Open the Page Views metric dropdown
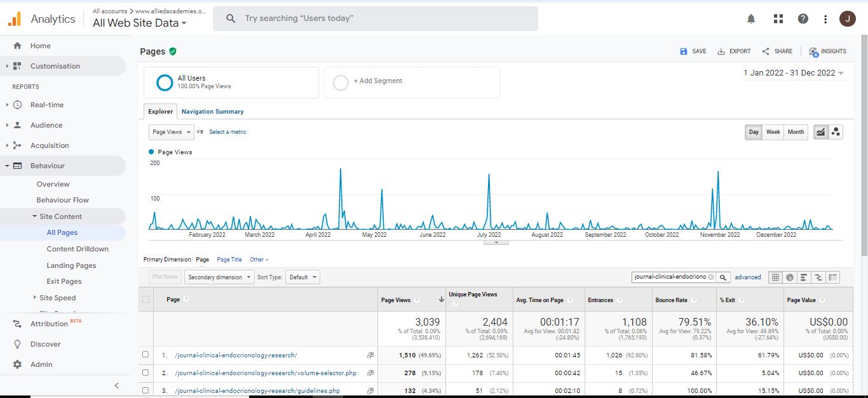Viewport: 868px width, 398px height. (172, 132)
